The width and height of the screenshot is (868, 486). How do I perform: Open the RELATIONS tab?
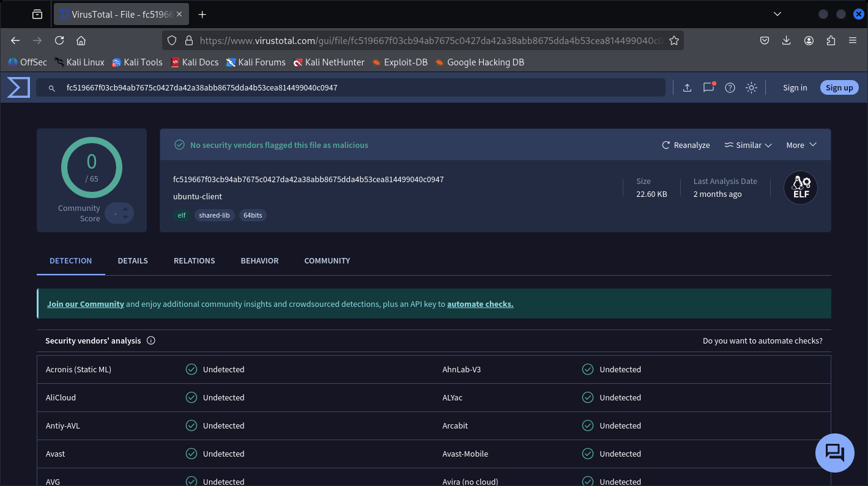tap(195, 260)
